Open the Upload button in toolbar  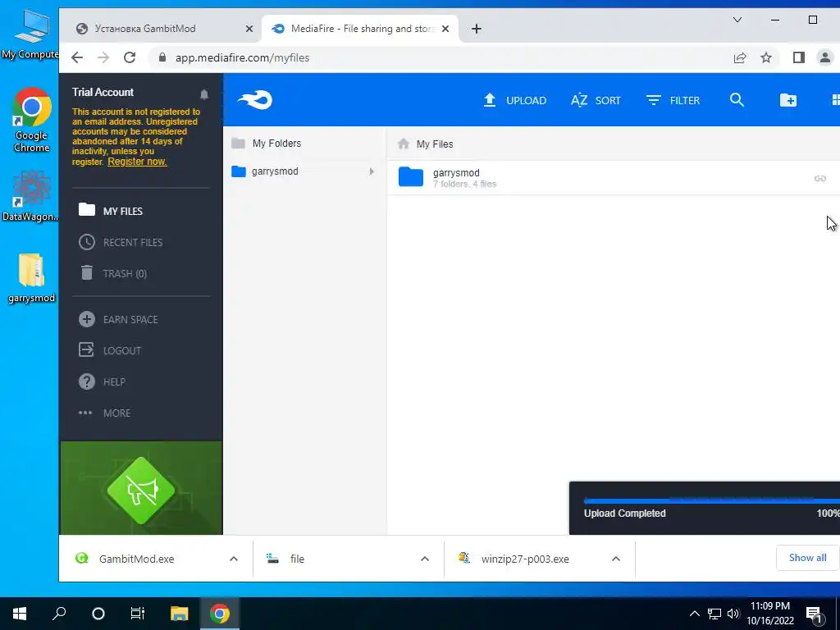514,100
